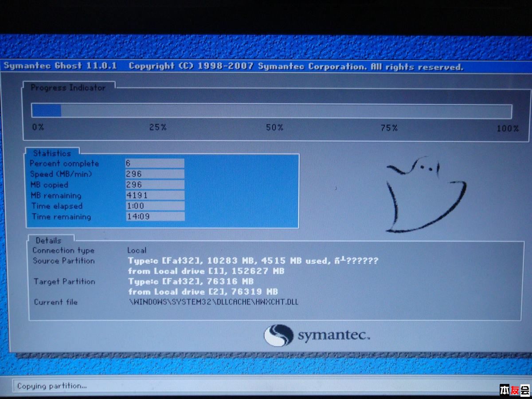Click the Symantec copyright notice in title bar
532x399 pixels.
(x=296, y=67)
